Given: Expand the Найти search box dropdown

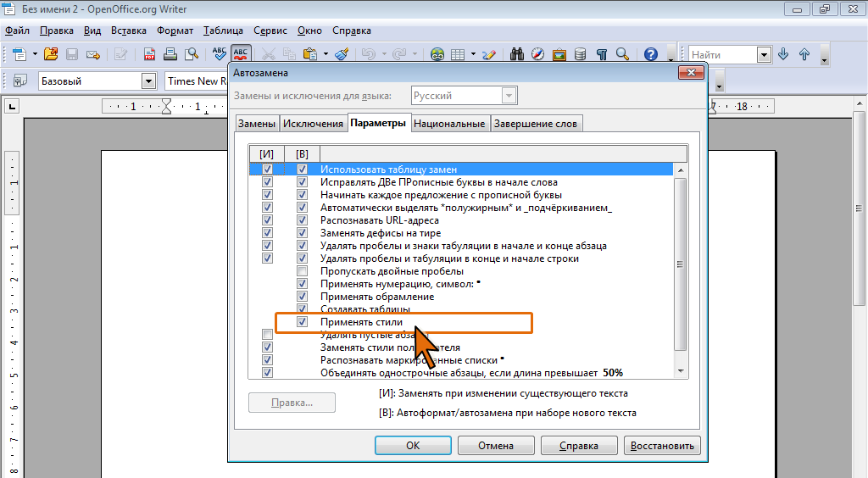Looking at the screenshot, I should click(764, 55).
